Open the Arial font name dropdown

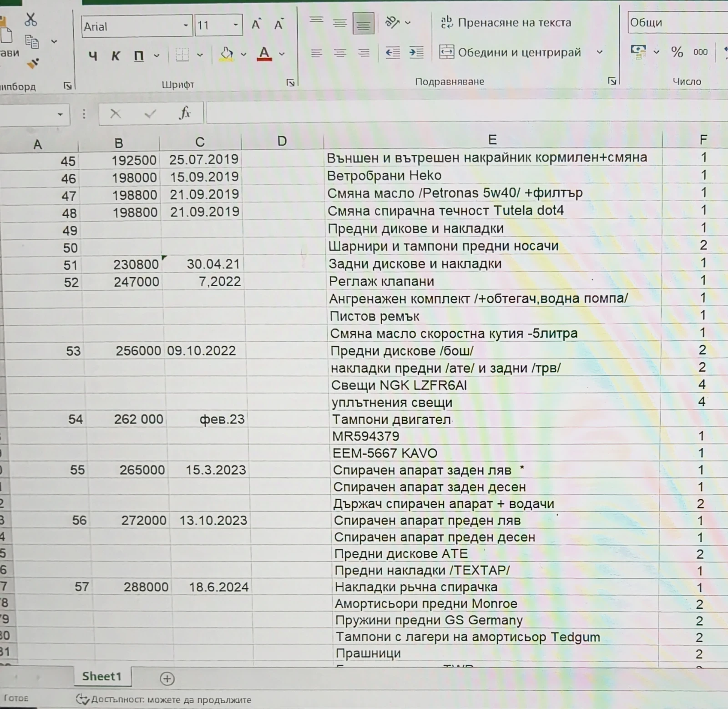pyautogui.click(x=186, y=25)
